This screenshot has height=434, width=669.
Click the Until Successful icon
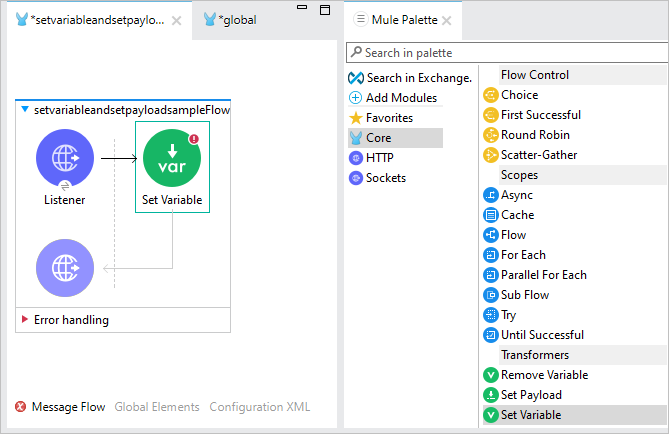point(491,335)
